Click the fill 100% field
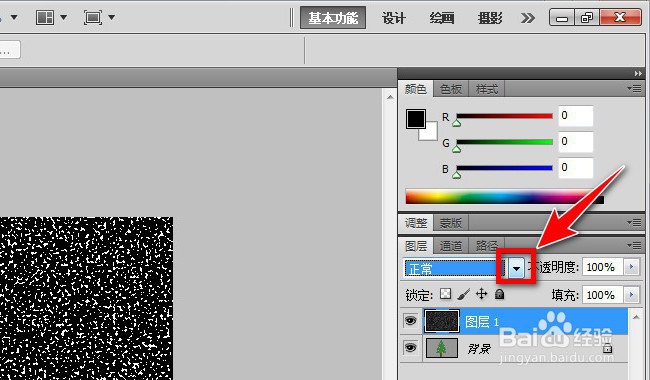650x380 pixels. [x=602, y=295]
